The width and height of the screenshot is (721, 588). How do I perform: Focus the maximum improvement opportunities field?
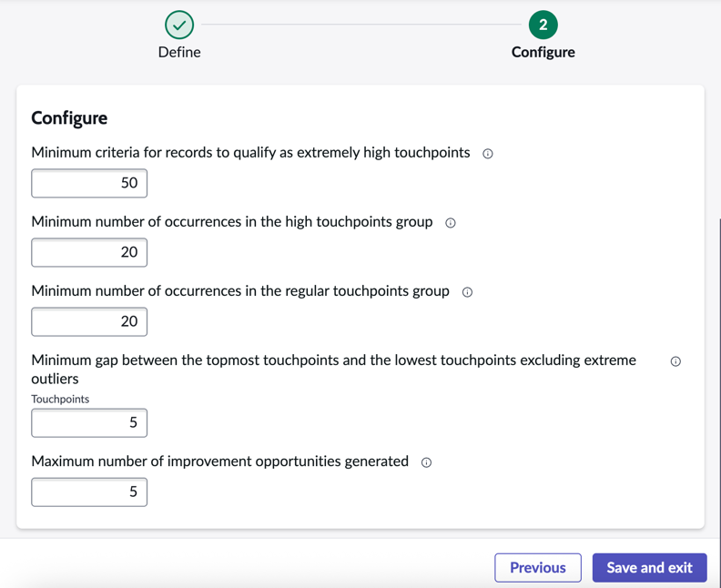point(89,492)
